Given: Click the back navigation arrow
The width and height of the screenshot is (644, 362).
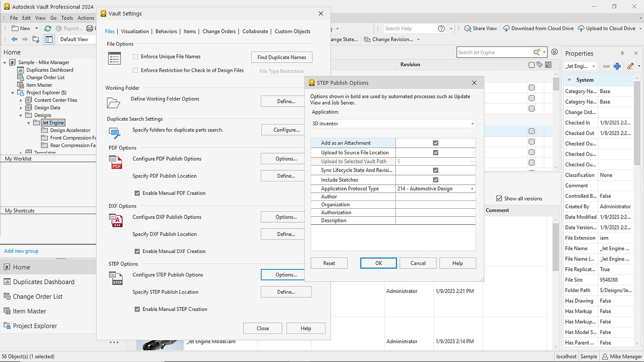Looking at the screenshot, I should tap(14, 39).
